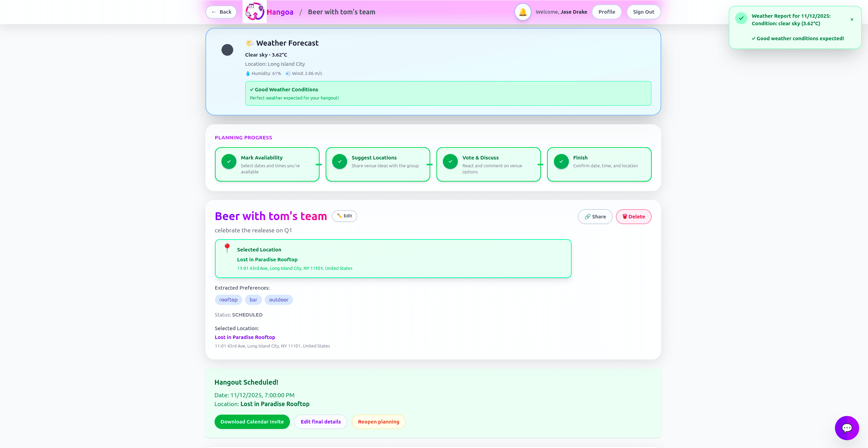The height and width of the screenshot is (448, 868).
Task: Open the chat bubble in the bottom corner
Action: [x=847, y=428]
